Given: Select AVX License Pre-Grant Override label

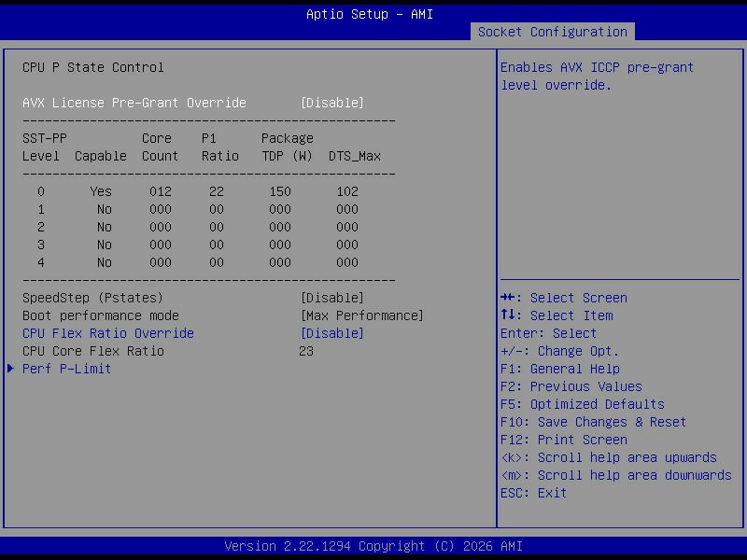Looking at the screenshot, I should (x=134, y=103).
